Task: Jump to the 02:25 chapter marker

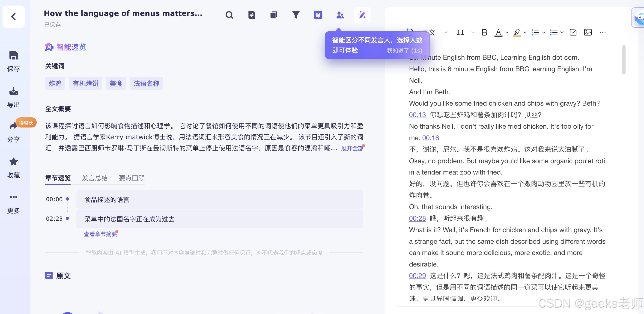Action: [x=54, y=219]
